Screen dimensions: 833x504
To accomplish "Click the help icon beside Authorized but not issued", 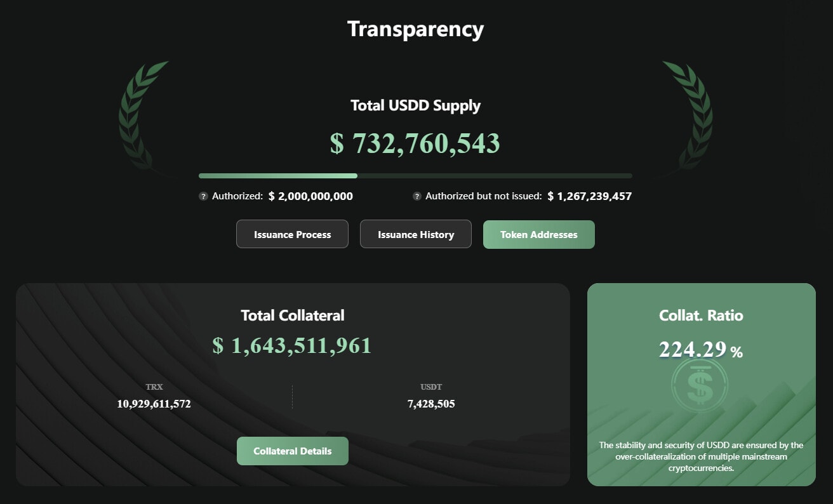I will (x=417, y=197).
